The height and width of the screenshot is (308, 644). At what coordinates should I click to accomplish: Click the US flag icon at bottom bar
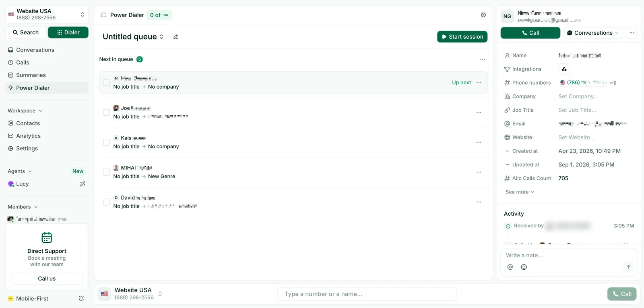[104, 294]
